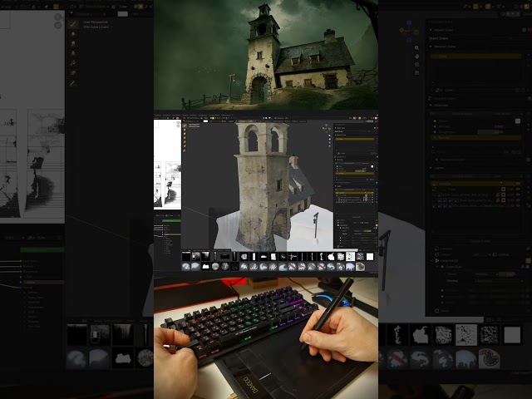Pick the QR-like pattern thumbnail in the central shelf

[360, 257]
